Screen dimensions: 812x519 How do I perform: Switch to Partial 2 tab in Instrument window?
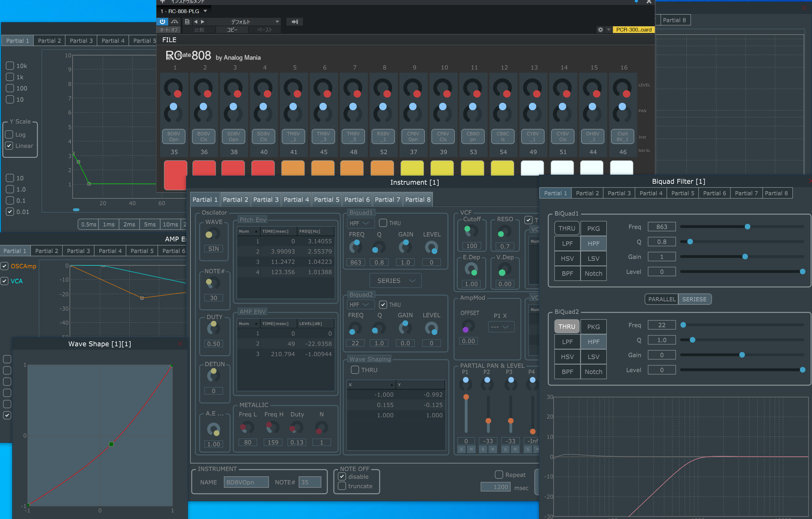click(x=235, y=199)
